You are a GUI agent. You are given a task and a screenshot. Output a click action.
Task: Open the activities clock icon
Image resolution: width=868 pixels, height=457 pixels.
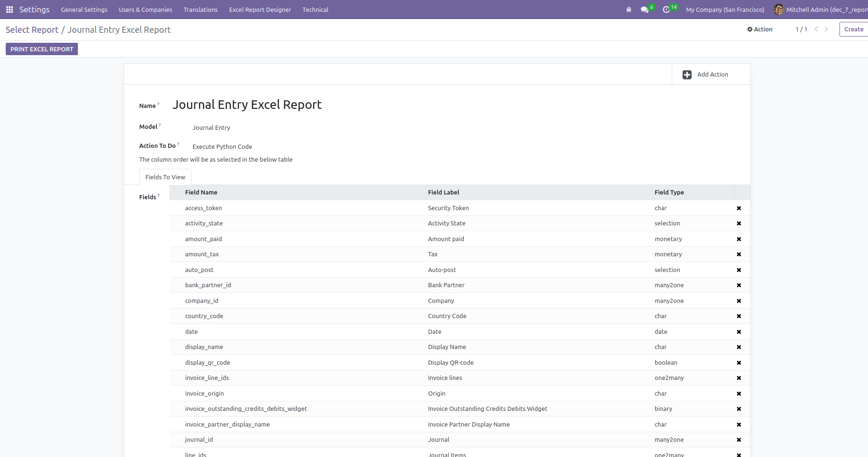point(666,10)
